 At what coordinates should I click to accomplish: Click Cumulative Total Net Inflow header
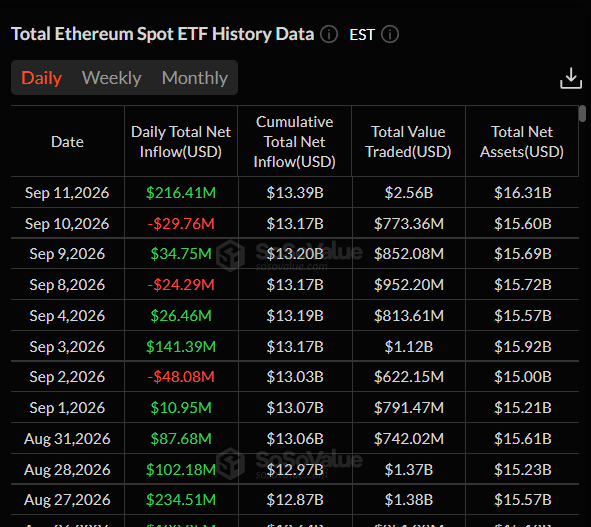point(294,142)
